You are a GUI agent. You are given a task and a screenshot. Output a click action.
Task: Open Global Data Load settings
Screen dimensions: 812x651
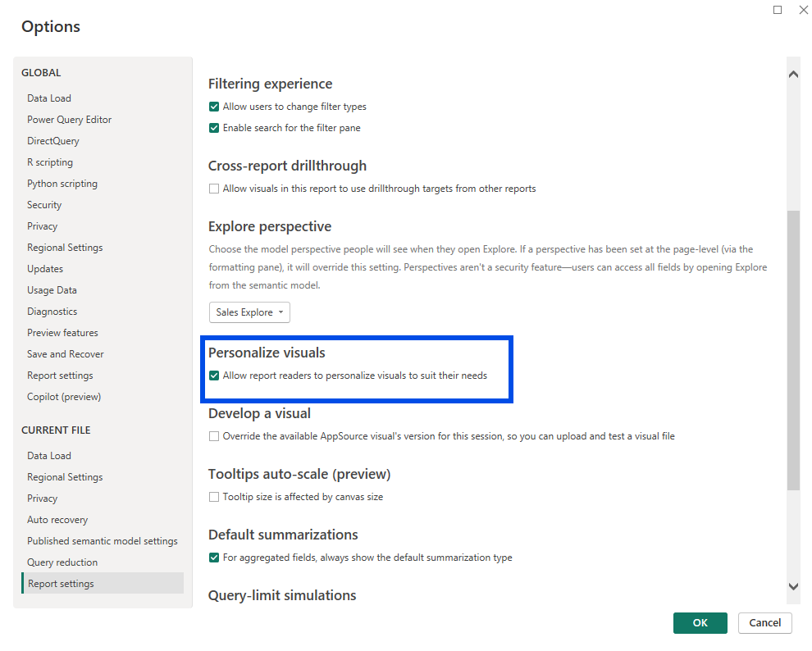[49, 98]
